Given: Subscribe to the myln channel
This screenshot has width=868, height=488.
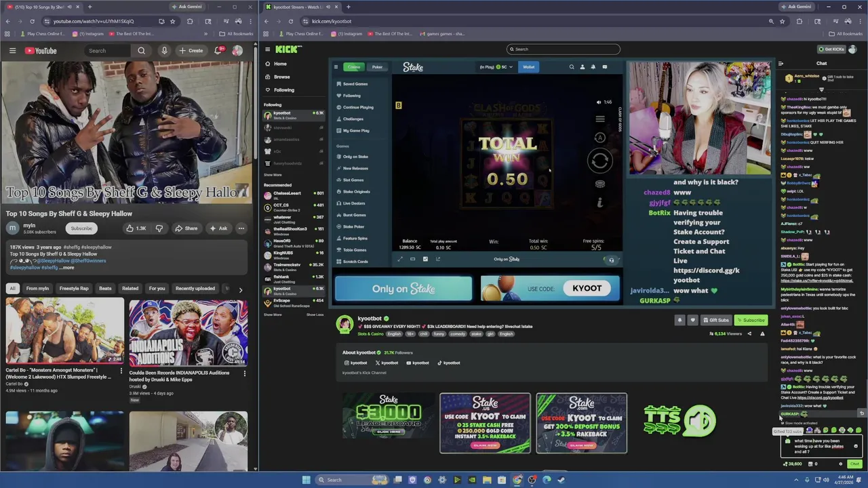Looking at the screenshot, I should pyautogui.click(x=81, y=228).
